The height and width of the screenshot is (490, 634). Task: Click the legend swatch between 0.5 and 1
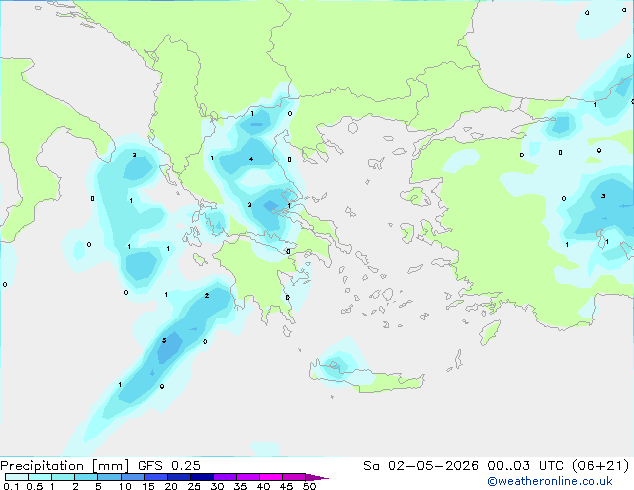pyautogui.click(x=40, y=477)
